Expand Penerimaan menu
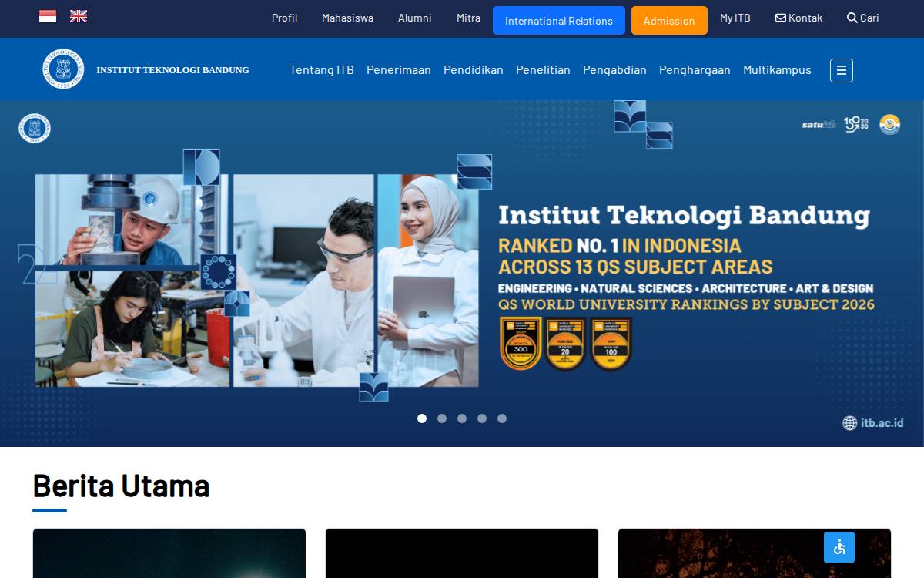Screen dimensions: 924x578 (x=399, y=69)
